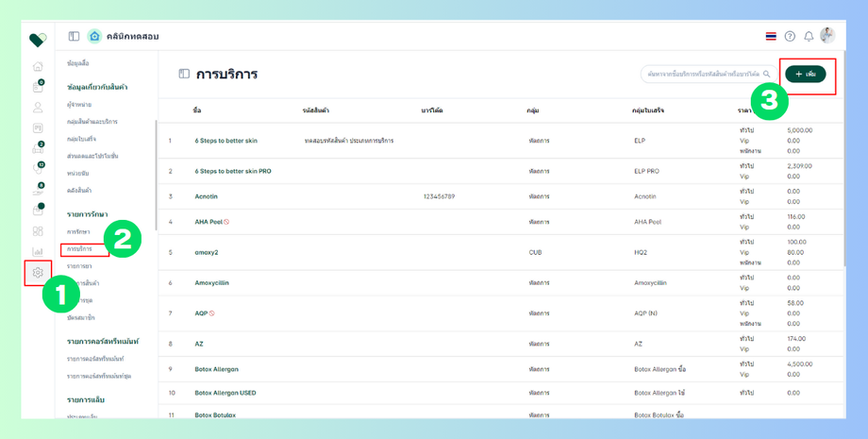The height and width of the screenshot is (439, 868).
Task: Open หน่วยนับ menu item
Action: tap(77, 174)
